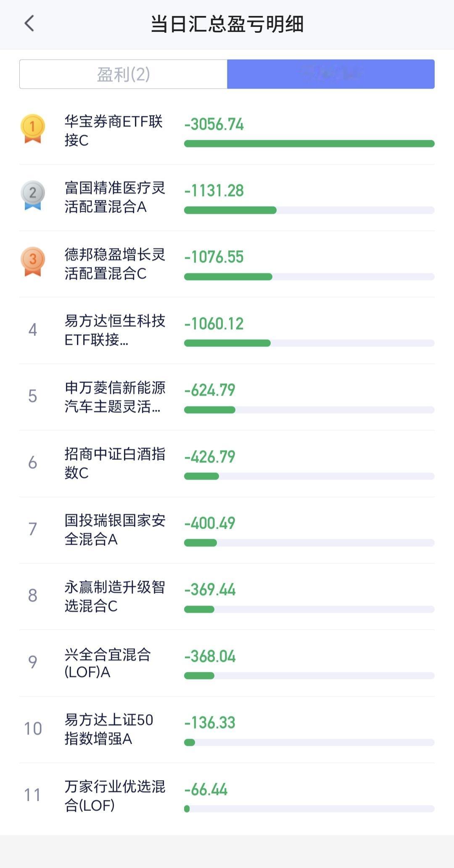Open 德邦稳盈增长灵活配置混合C fund
454x868 pixels.
point(227,264)
